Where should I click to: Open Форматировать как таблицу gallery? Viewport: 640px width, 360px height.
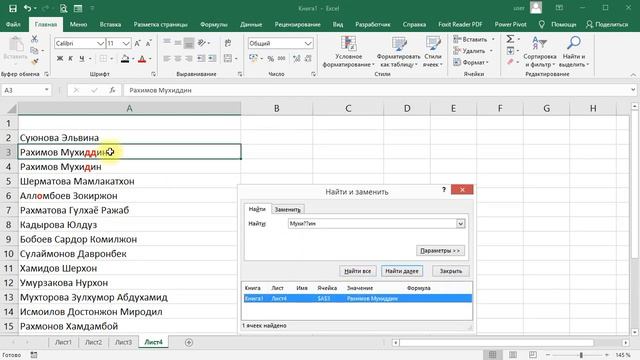click(398, 51)
